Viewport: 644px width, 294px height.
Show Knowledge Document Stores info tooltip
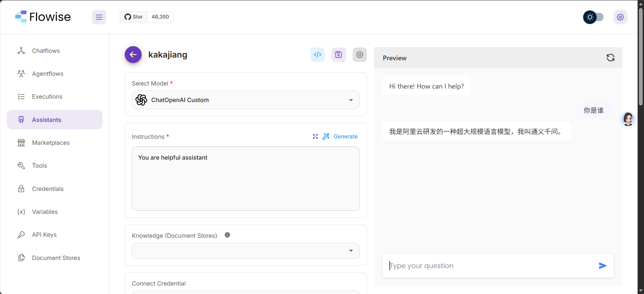click(x=228, y=235)
